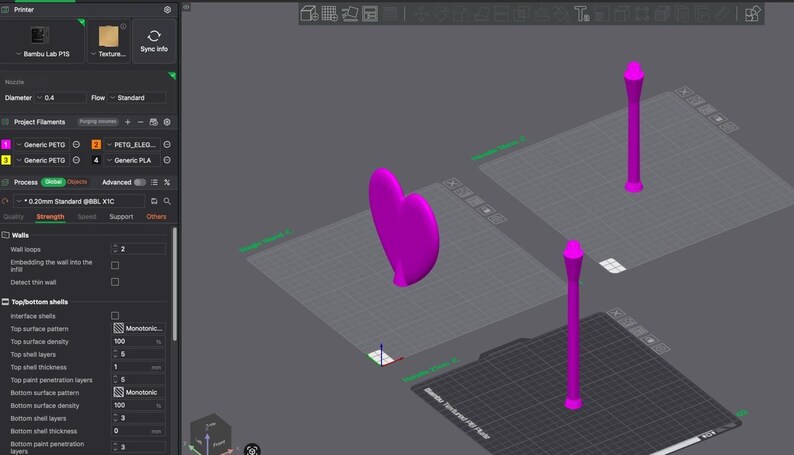Switch to the Others tab
This screenshot has height=455, width=794.
(x=156, y=217)
